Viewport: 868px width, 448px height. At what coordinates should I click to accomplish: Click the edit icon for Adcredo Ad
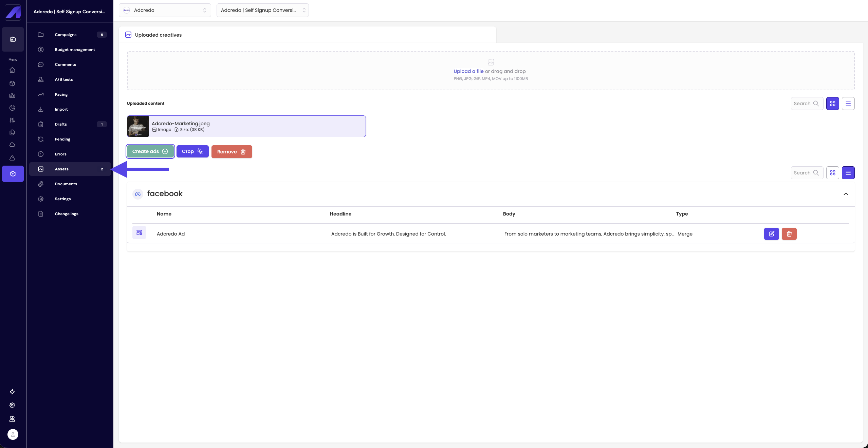tap(771, 234)
